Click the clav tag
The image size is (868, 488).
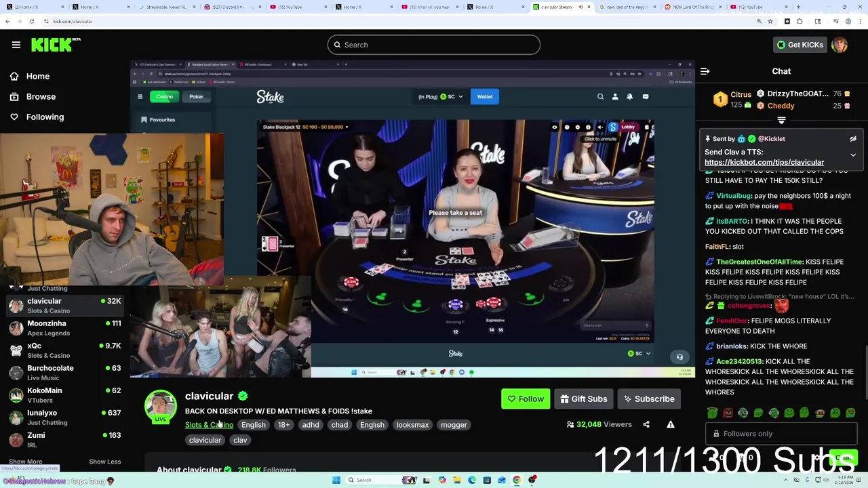point(240,441)
